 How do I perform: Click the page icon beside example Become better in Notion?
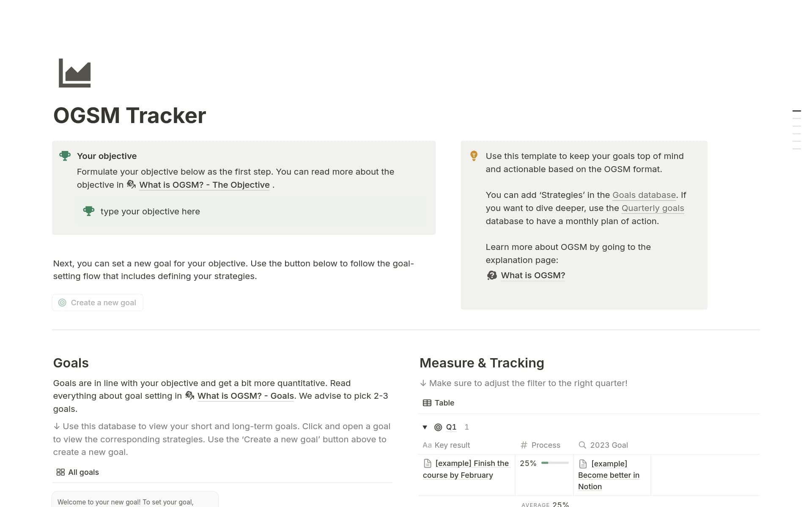583,463
